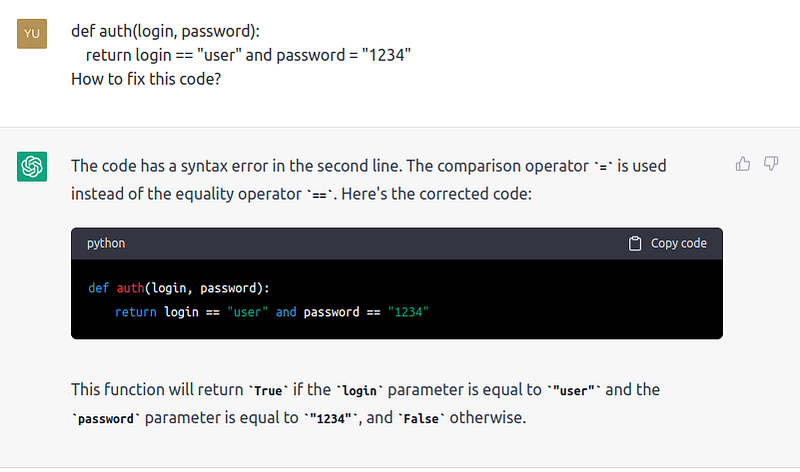Click the inline password code term
The width and height of the screenshot is (800, 472).
tap(106, 419)
